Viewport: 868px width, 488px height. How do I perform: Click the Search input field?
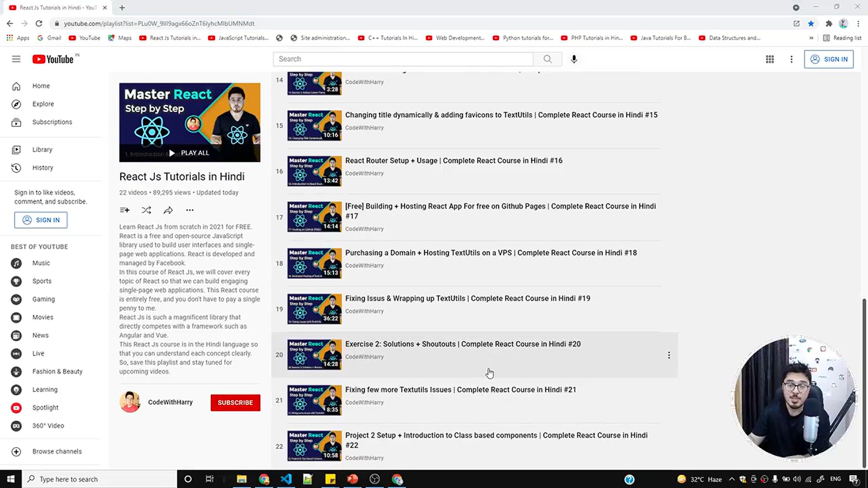coord(403,59)
